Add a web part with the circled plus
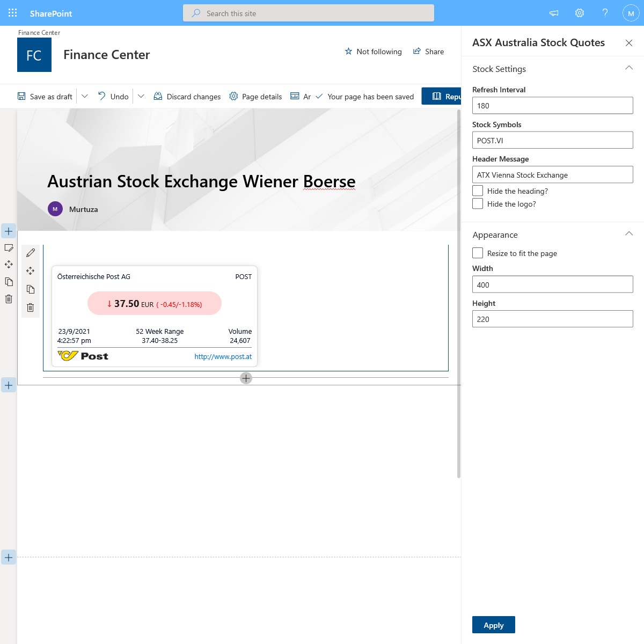Screen dimensions: 644x644 [246, 378]
